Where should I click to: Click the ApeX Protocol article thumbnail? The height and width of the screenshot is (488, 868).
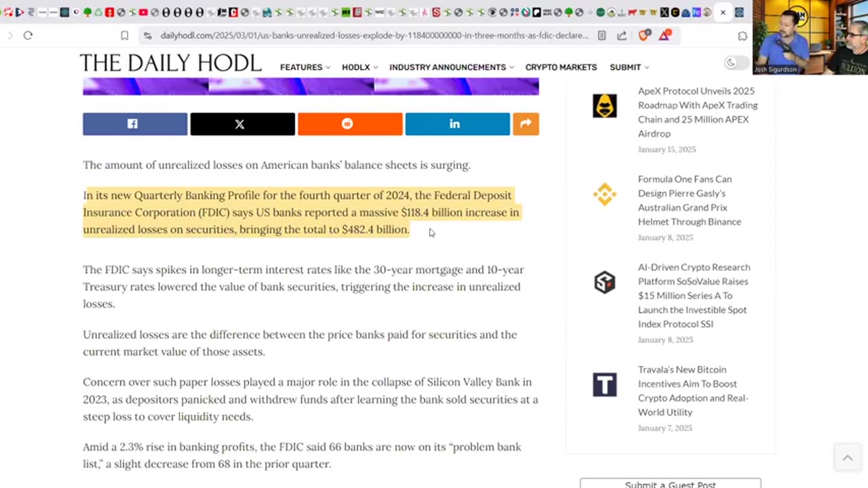[x=605, y=106]
